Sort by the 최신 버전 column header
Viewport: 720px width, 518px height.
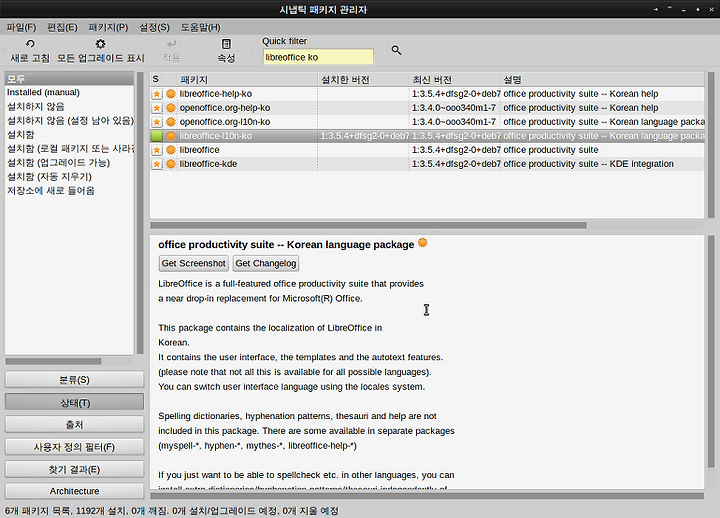(454, 79)
